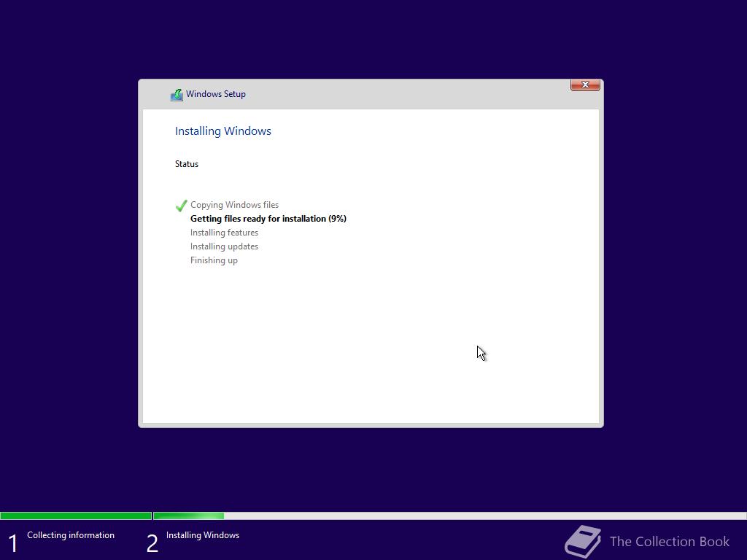Viewport: 747px width, 560px height.
Task: Close the Windows Setup dialog
Action: pyautogui.click(x=585, y=85)
